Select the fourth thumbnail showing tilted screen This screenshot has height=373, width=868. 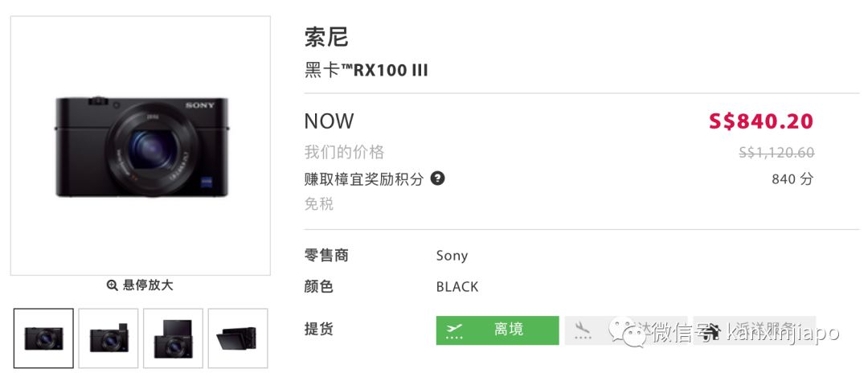point(238,338)
